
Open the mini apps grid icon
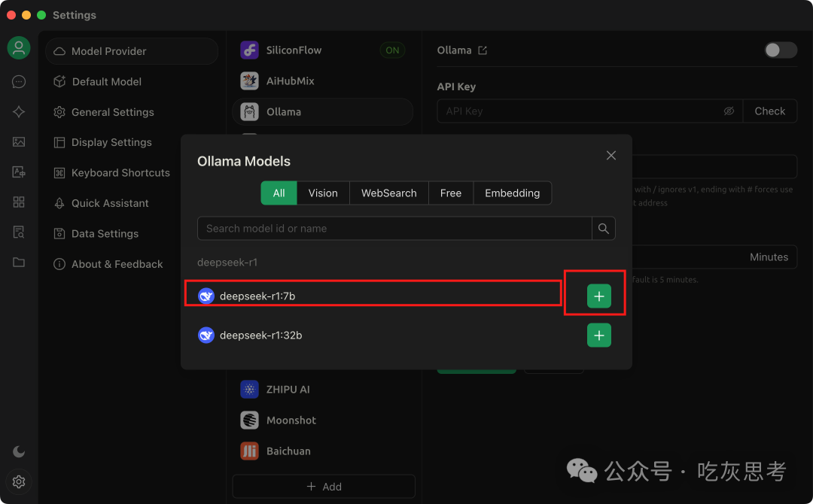19,202
